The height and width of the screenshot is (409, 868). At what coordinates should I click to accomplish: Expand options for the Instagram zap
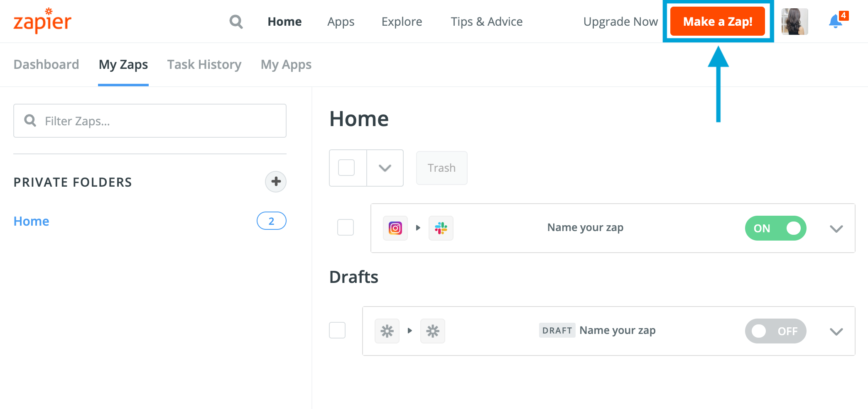pyautogui.click(x=836, y=229)
